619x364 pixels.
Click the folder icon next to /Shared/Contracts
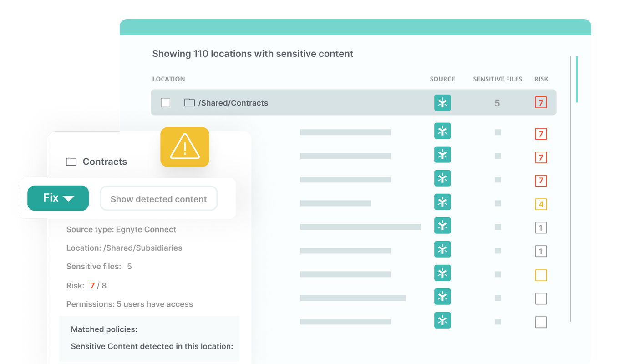(189, 103)
